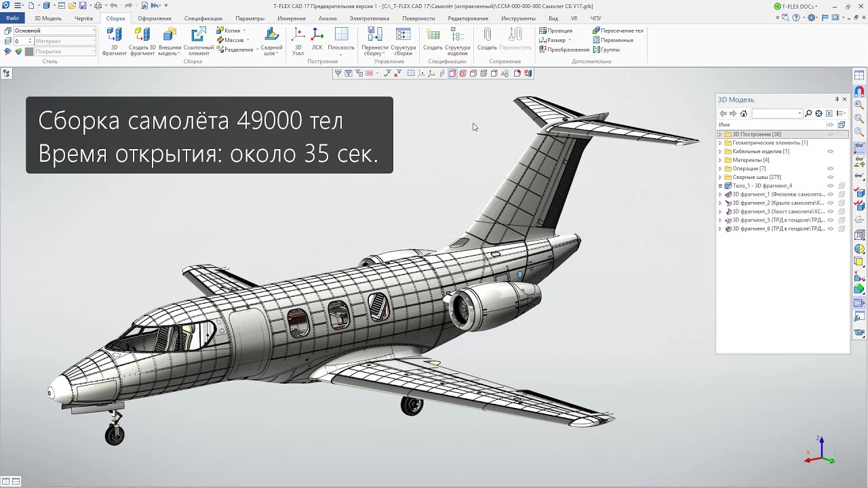Screen dimensions: 868x488
Task: Go to home in 3D Модель panel
Action: coord(744,113)
